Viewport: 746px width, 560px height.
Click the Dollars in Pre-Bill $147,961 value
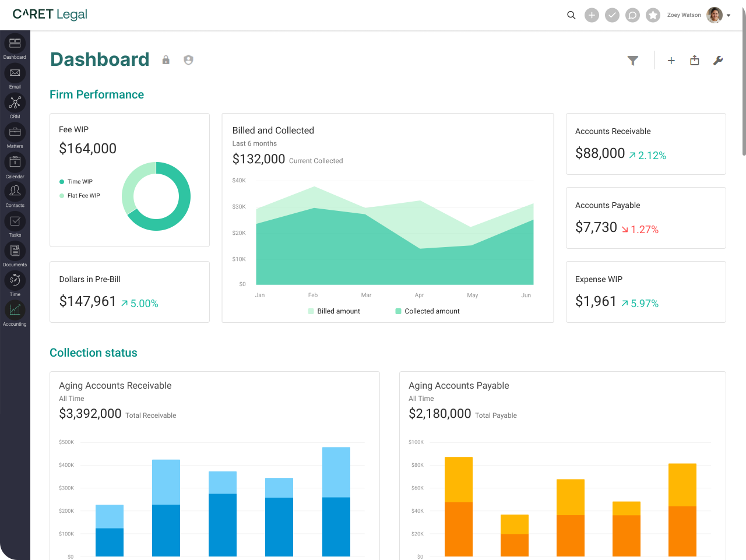pyautogui.click(x=87, y=301)
